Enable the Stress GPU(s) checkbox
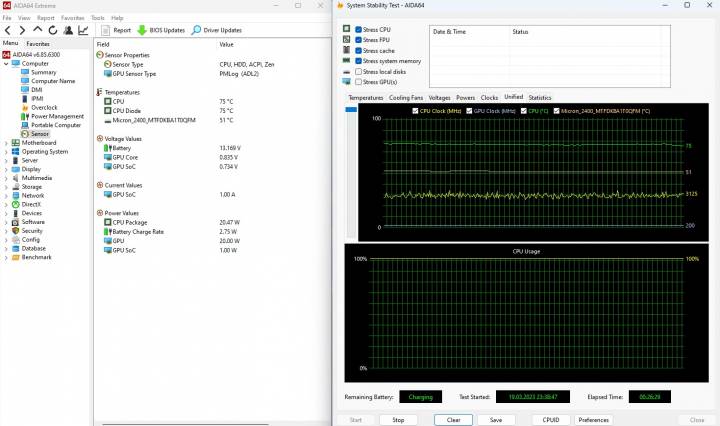The image size is (720, 426). coord(359,82)
